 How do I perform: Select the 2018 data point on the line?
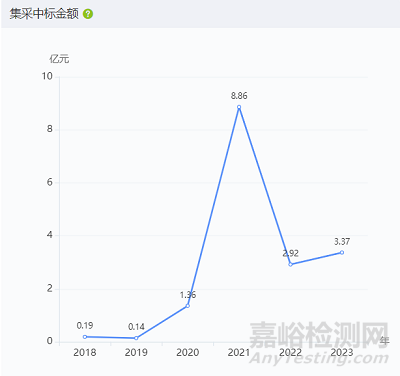point(85,337)
